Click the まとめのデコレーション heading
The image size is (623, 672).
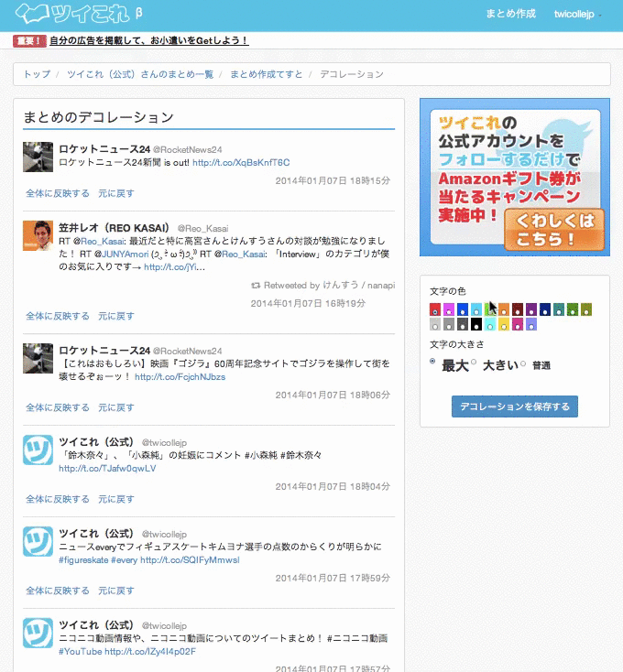tap(99, 117)
